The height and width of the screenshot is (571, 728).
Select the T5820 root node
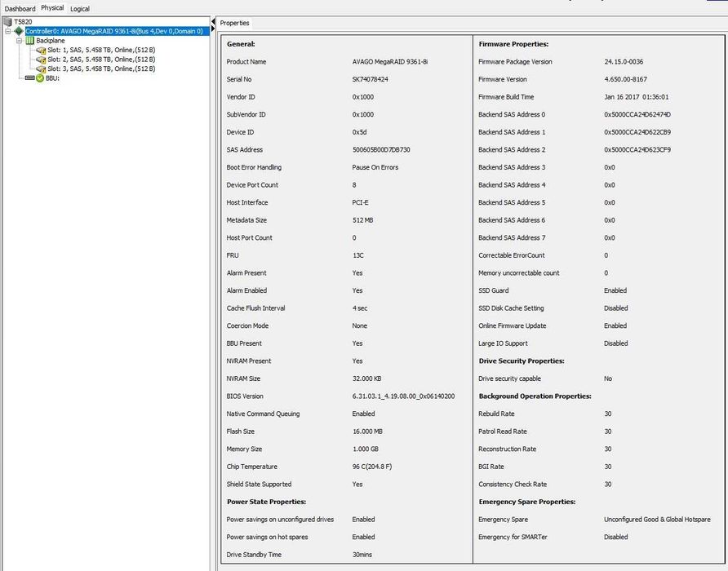[x=23, y=22]
